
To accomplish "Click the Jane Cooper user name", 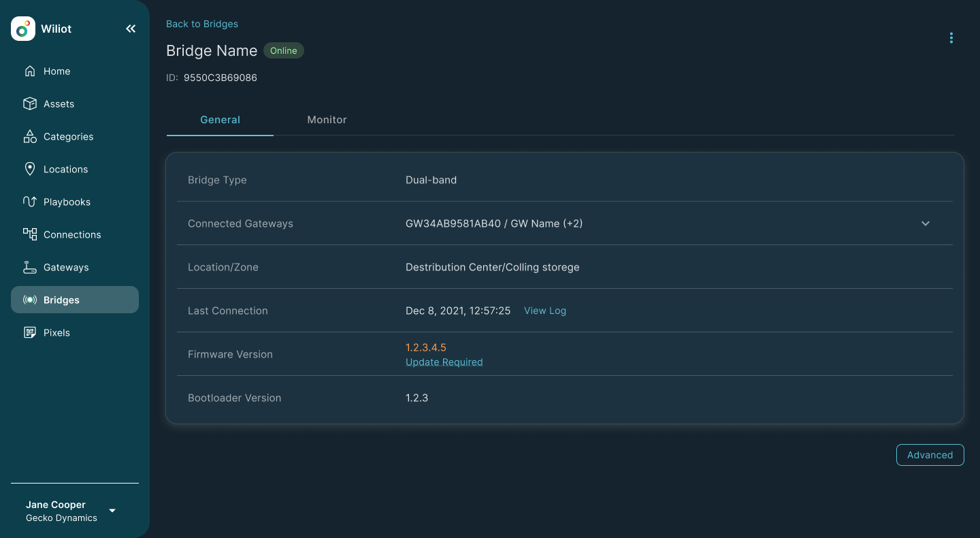I will (56, 505).
